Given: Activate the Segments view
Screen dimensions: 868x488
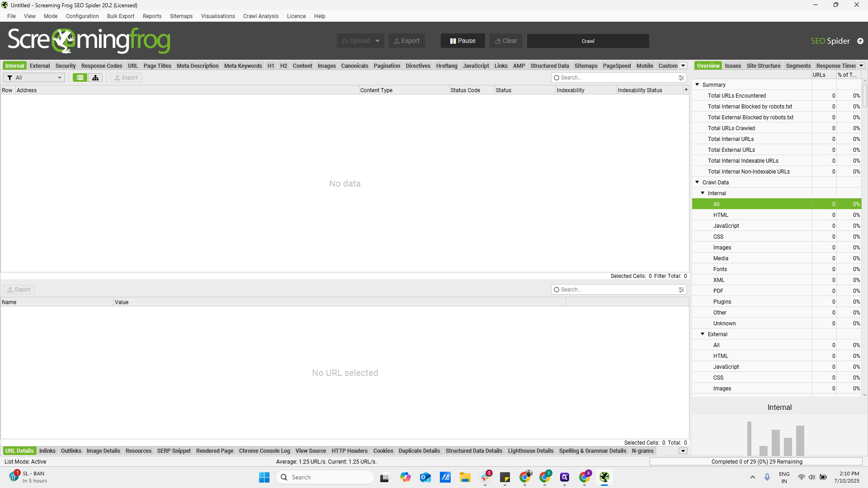Looking at the screenshot, I should pyautogui.click(x=798, y=66).
